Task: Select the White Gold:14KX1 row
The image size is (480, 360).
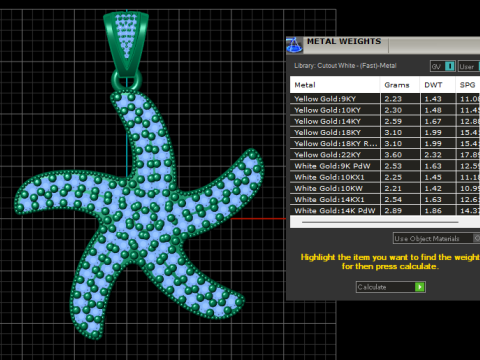Action: coord(385,199)
